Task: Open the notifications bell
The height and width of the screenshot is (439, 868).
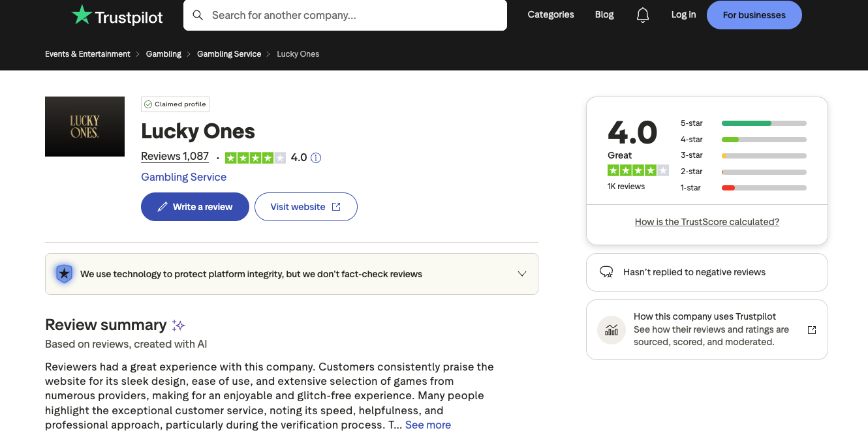Action: click(642, 15)
